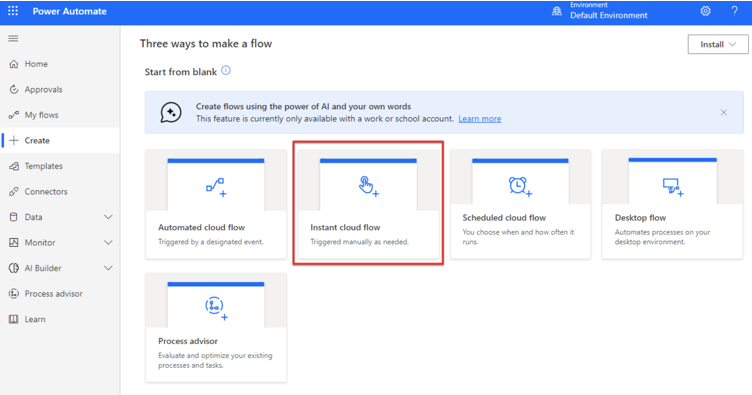Click text 'Triggered manually as needed.'

[x=359, y=242]
